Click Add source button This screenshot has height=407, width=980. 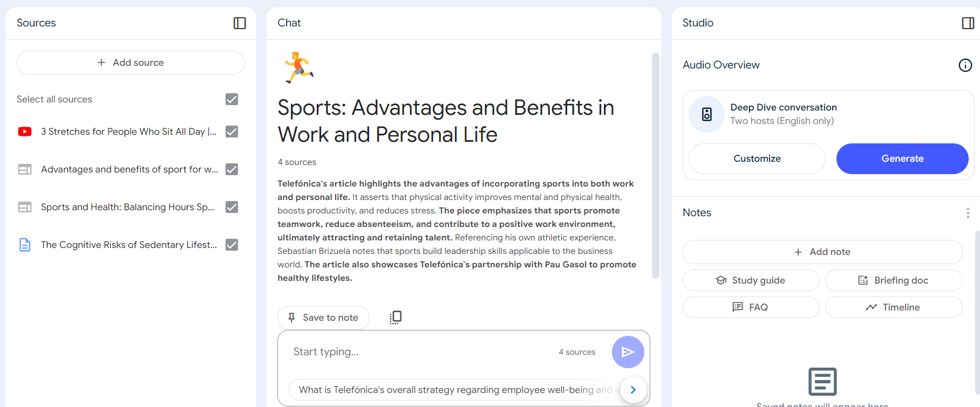(x=131, y=63)
